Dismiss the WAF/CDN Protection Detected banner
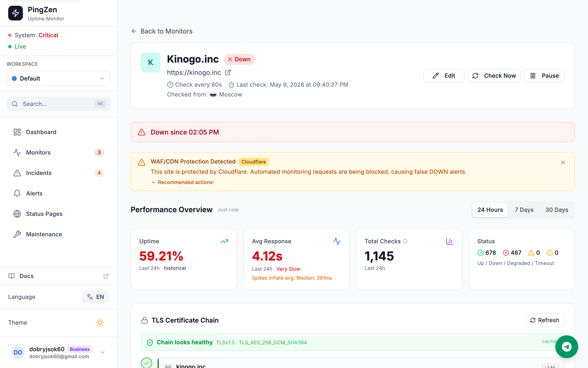This screenshot has width=588, height=368. pos(563,162)
